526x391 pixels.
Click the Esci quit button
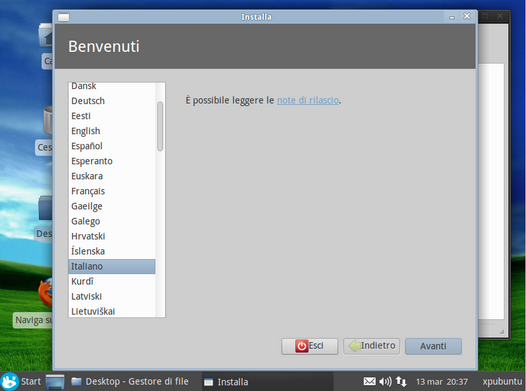pyautogui.click(x=309, y=346)
